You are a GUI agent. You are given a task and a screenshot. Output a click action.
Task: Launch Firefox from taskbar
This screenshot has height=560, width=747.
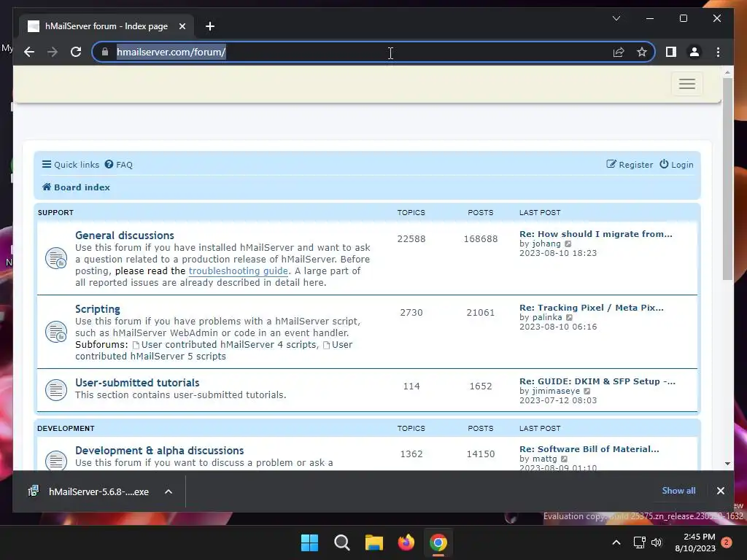[x=406, y=542]
